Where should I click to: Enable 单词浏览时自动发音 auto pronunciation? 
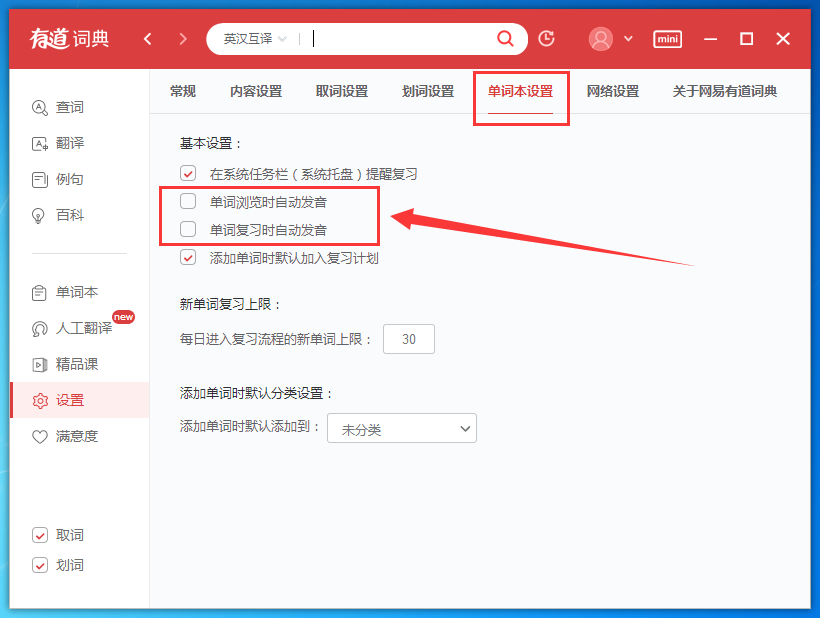point(187,200)
